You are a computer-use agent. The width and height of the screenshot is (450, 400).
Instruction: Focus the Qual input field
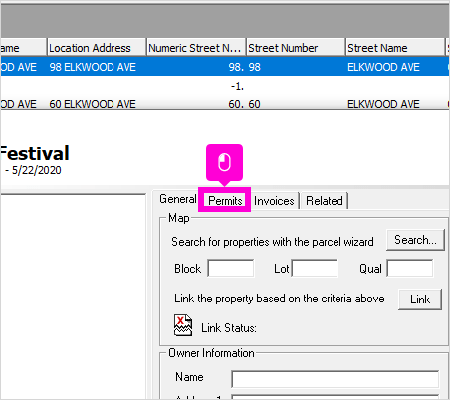[410, 268]
